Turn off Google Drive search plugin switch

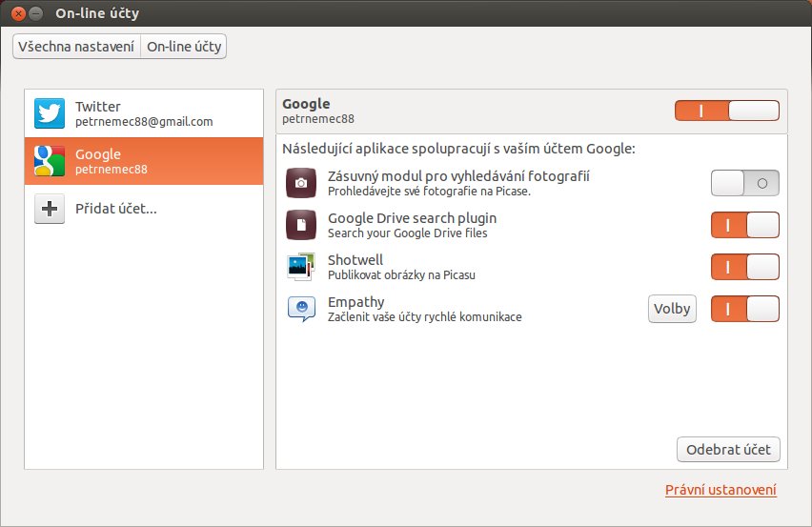[744, 225]
